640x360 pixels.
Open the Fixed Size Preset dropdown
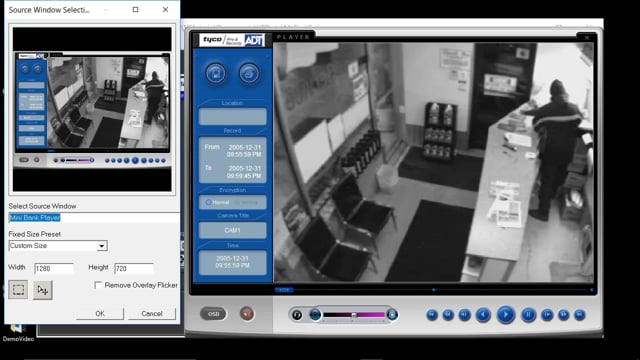click(x=102, y=246)
